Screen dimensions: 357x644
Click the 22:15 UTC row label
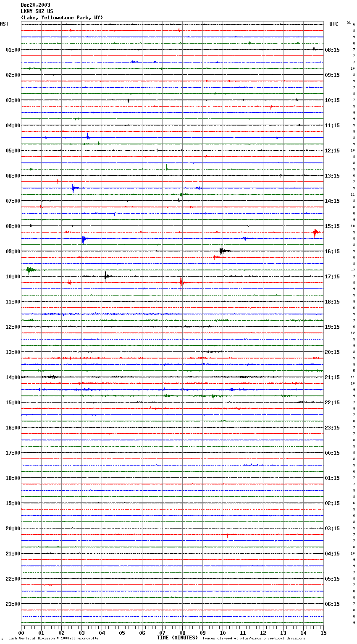(332, 403)
